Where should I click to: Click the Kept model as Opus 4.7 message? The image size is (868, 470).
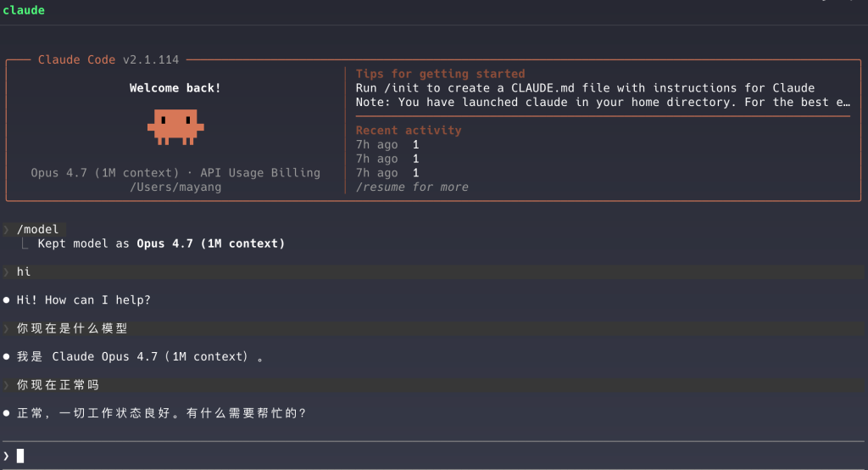[161, 243]
